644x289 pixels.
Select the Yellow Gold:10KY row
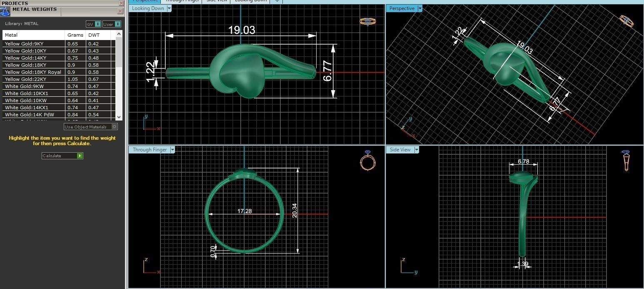point(59,51)
